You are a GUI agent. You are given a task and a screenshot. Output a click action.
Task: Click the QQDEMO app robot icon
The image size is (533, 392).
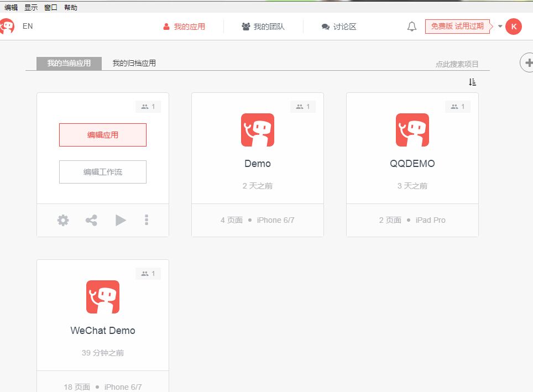coord(412,130)
